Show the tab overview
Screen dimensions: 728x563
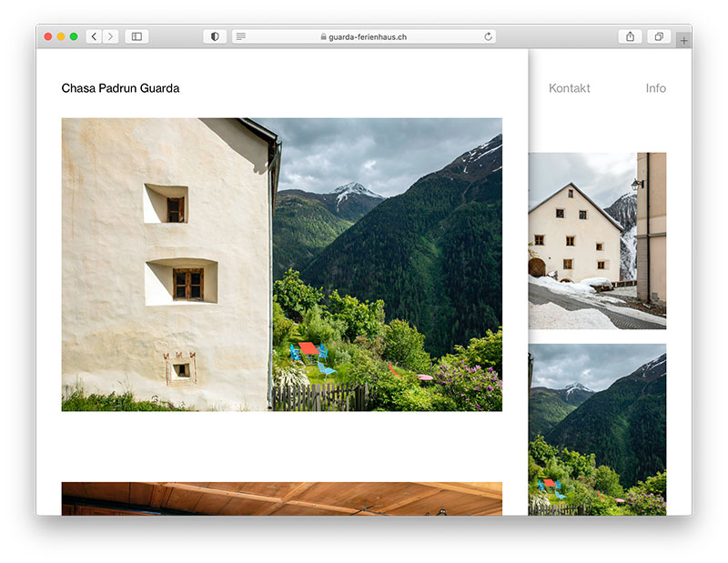658,36
